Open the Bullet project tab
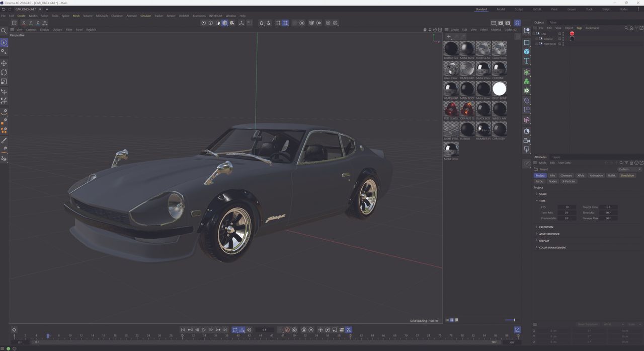The width and height of the screenshot is (644, 351). pyautogui.click(x=611, y=175)
